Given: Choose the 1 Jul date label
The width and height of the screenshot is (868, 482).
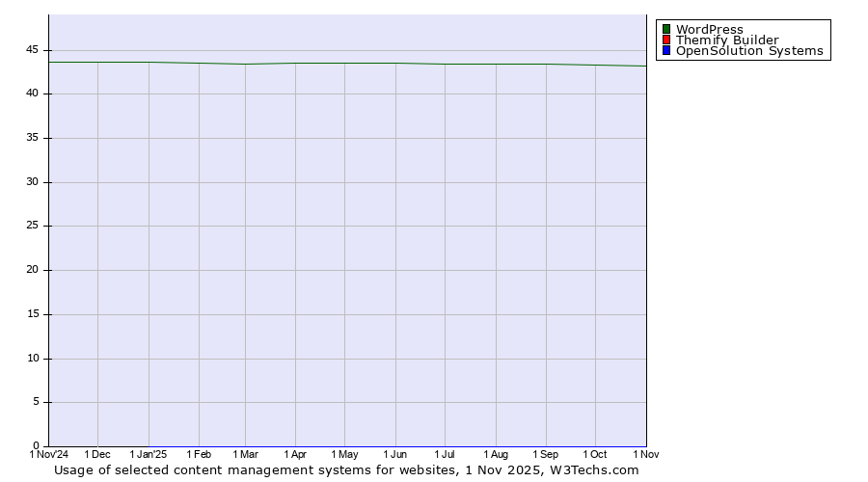Looking at the screenshot, I should coord(445,454).
